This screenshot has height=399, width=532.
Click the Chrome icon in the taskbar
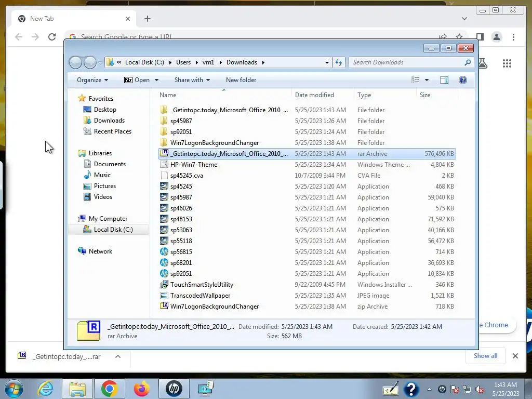point(109,389)
